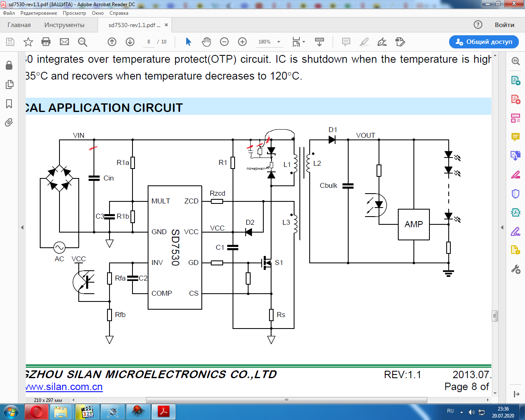
Task: Select the arrow selection tool
Action: point(188,42)
